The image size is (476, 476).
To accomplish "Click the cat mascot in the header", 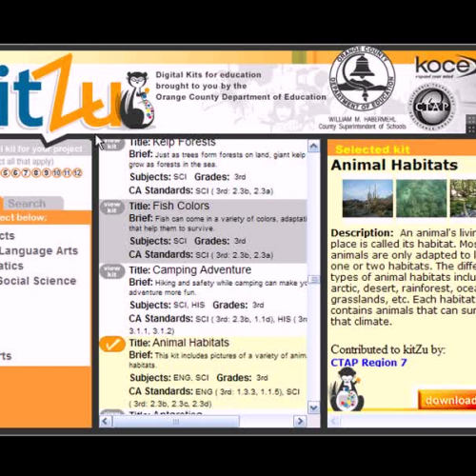I will pyautogui.click(x=138, y=100).
